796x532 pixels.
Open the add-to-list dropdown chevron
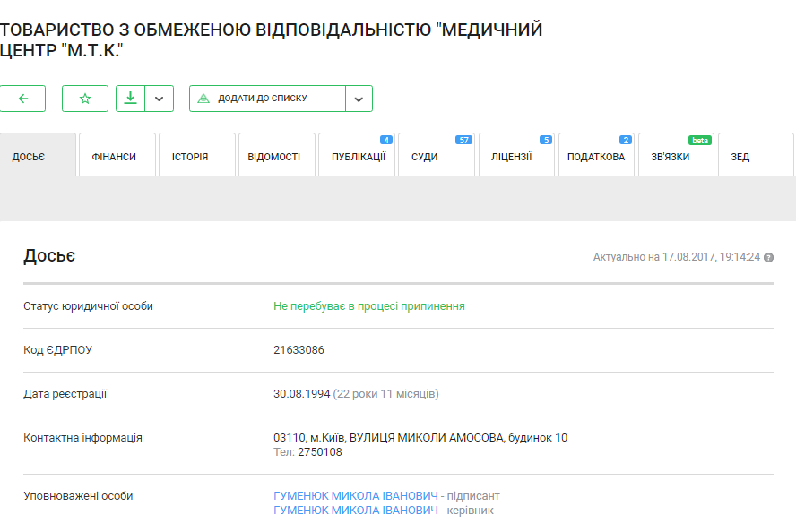(x=359, y=99)
